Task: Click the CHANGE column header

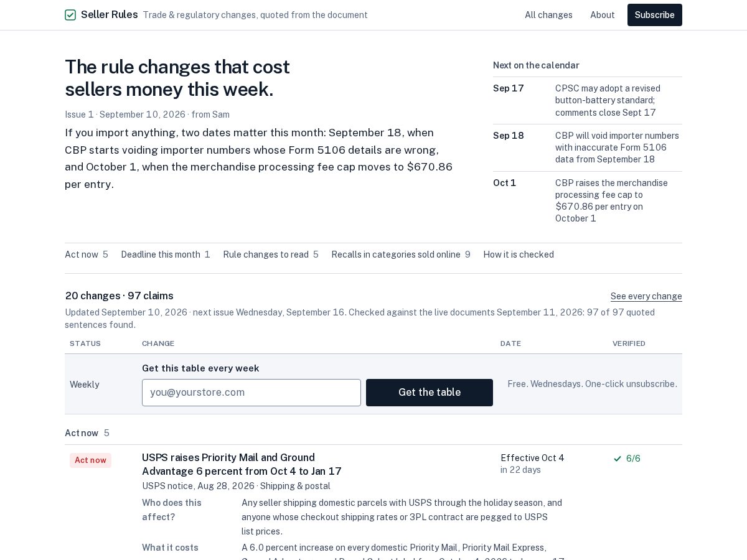Action: 158,343
